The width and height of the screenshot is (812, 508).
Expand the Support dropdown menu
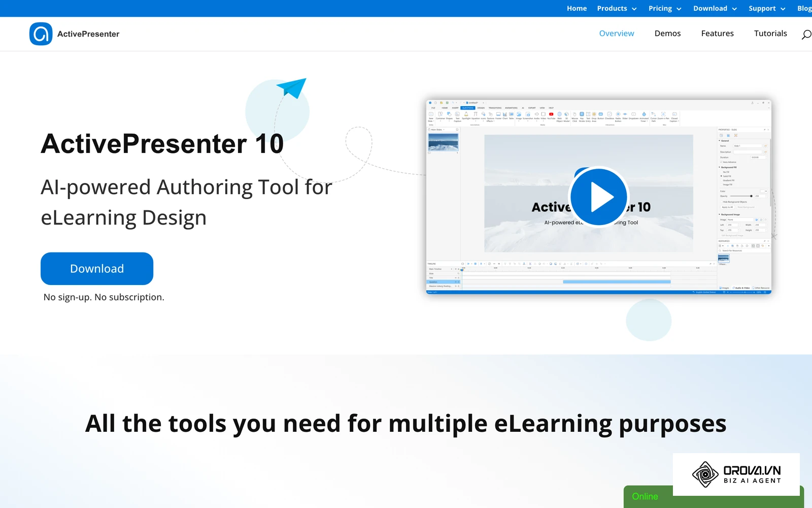click(x=767, y=9)
